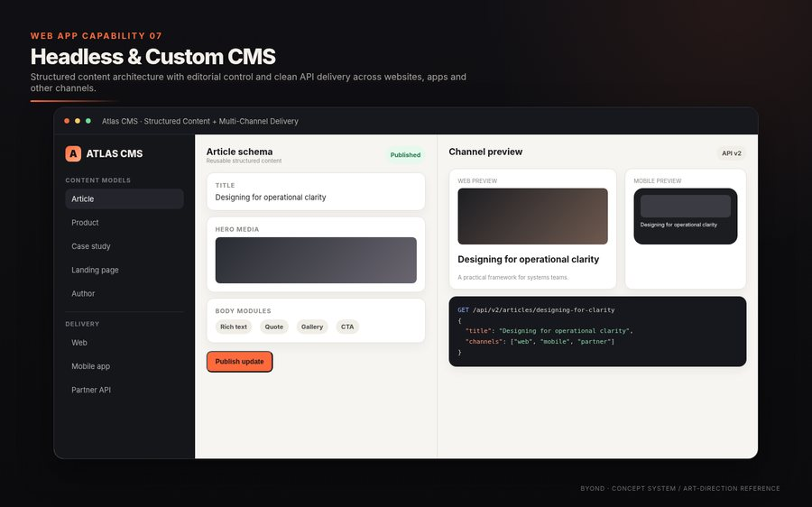Click the BODY MODULES label
This screenshot has width=812, height=507.
(243, 311)
